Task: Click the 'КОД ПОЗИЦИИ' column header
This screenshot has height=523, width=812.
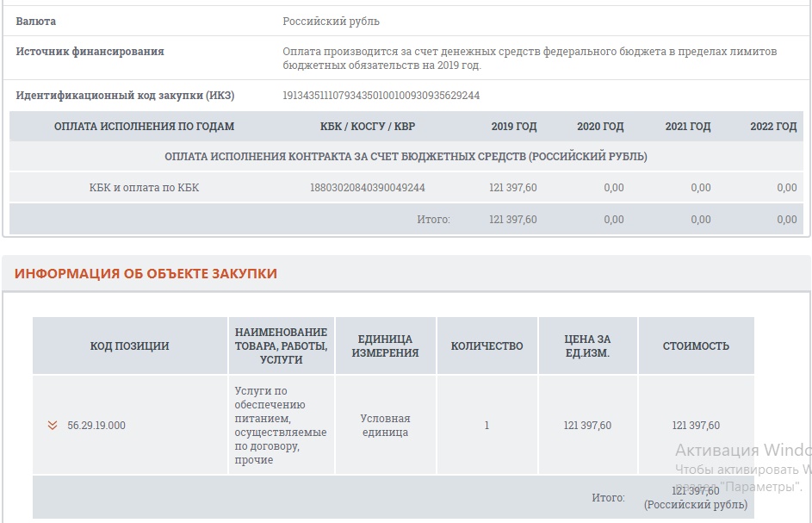Action: 129,346
